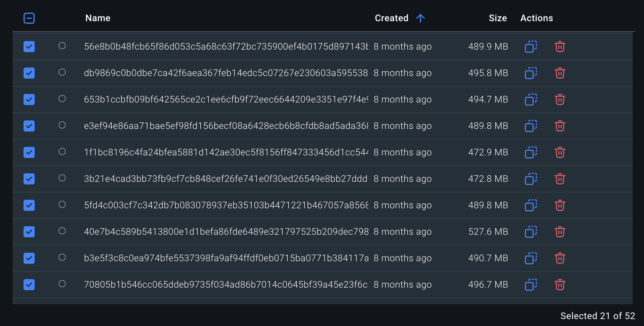This screenshot has height=326, width=644.
Task: Copy the hash of the 496.7 MB item
Action: pos(530,285)
